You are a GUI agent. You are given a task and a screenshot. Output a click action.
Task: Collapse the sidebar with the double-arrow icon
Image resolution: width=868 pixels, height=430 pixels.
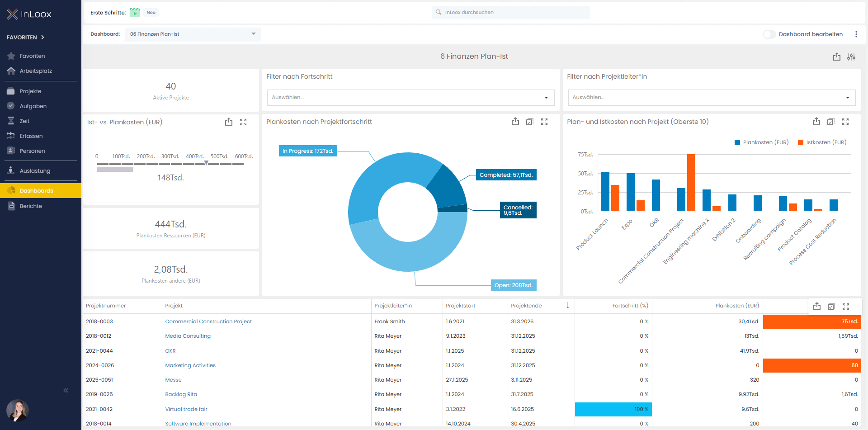(x=66, y=390)
